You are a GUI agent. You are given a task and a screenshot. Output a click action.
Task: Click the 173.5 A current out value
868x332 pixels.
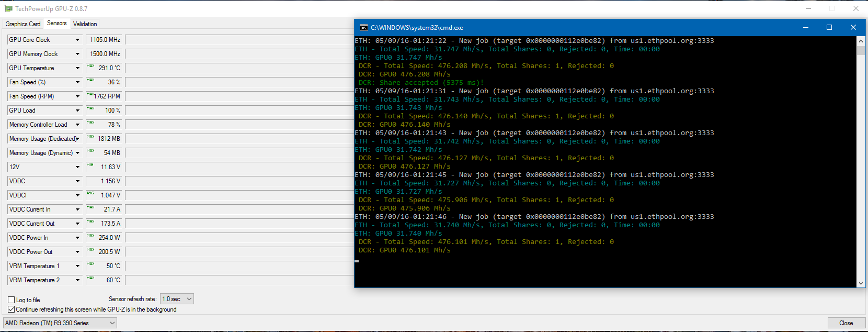[104, 224]
